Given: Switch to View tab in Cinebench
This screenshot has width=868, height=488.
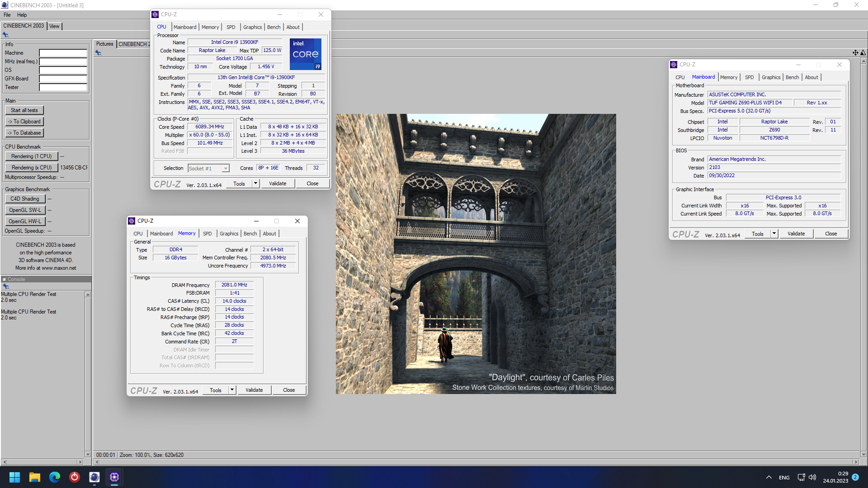Looking at the screenshot, I should (54, 26).
